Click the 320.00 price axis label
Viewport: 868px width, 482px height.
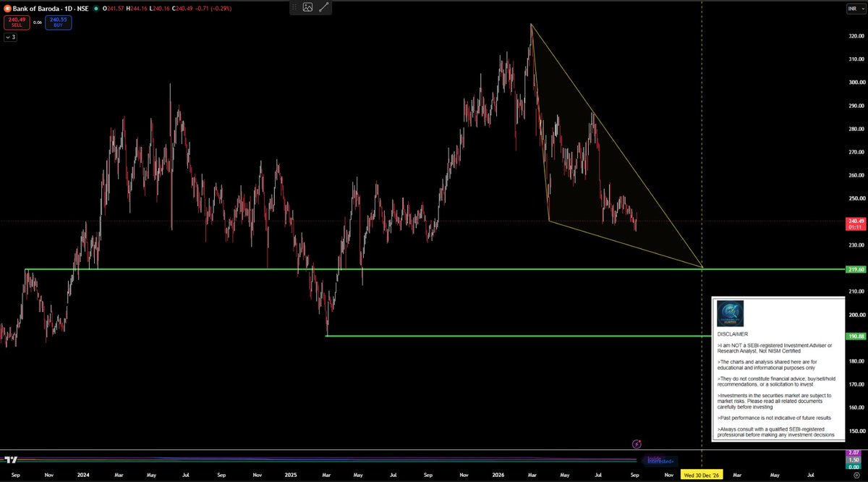[x=855, y=35]
